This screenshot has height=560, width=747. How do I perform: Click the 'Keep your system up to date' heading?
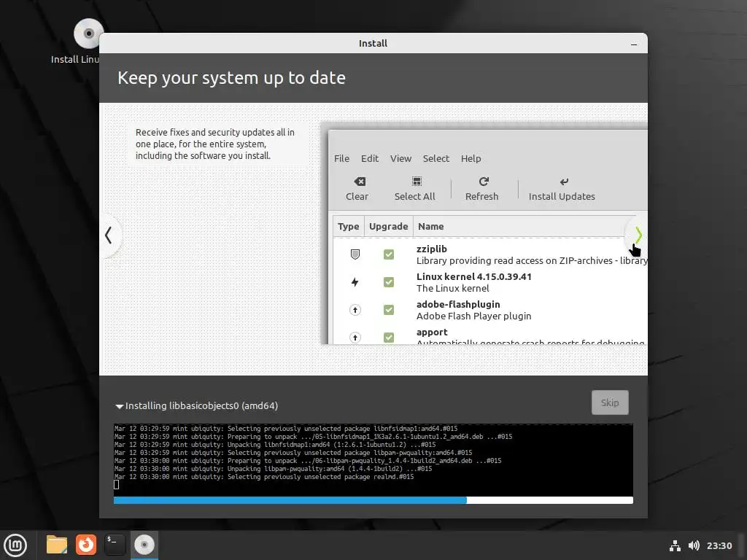click(x=231, y=77)
